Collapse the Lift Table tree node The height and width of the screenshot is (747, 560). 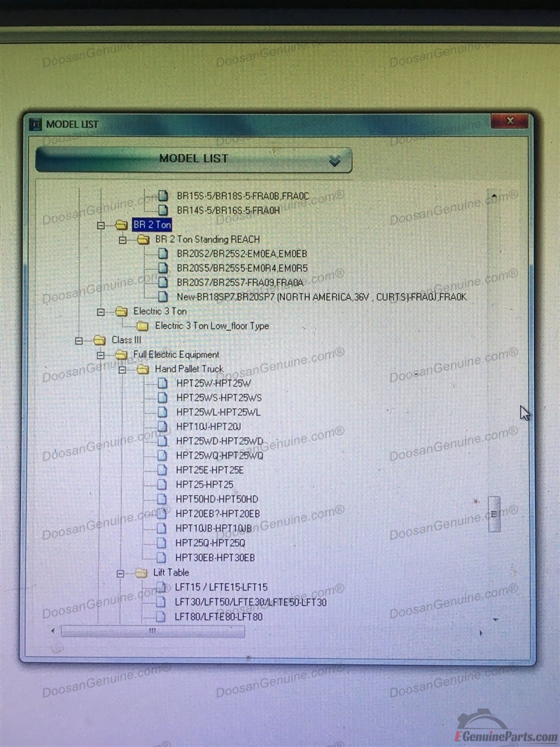[x=121, y=573]
